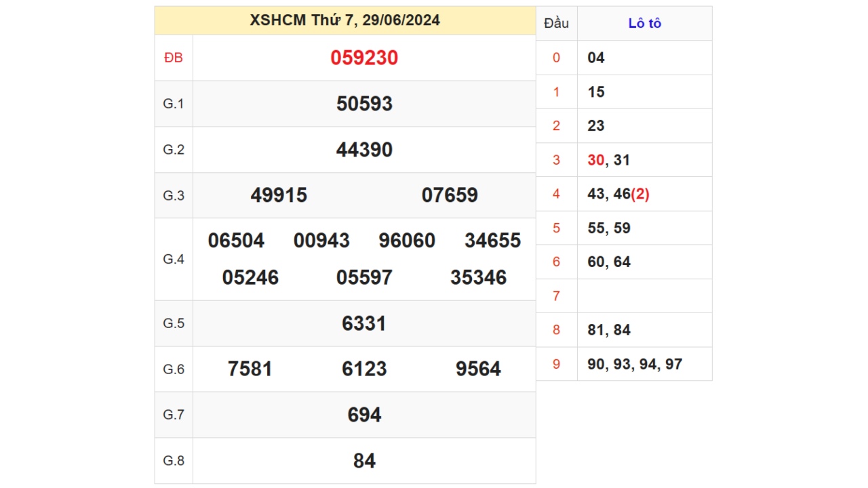Select lô tô values 81, 84
Image resolution: width=868 pixels, height=488 pixels.
[609, 330]
